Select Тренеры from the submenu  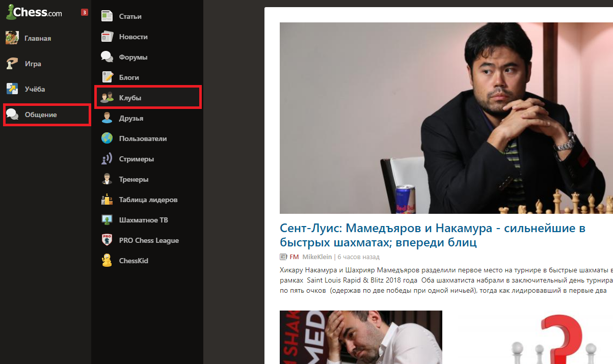point(134,179)
